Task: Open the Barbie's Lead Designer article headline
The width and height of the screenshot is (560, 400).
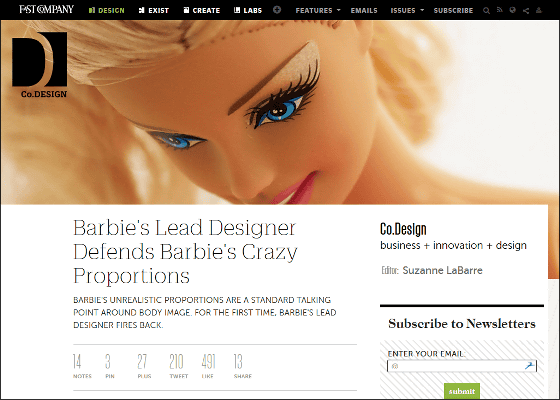Action: 185,252
